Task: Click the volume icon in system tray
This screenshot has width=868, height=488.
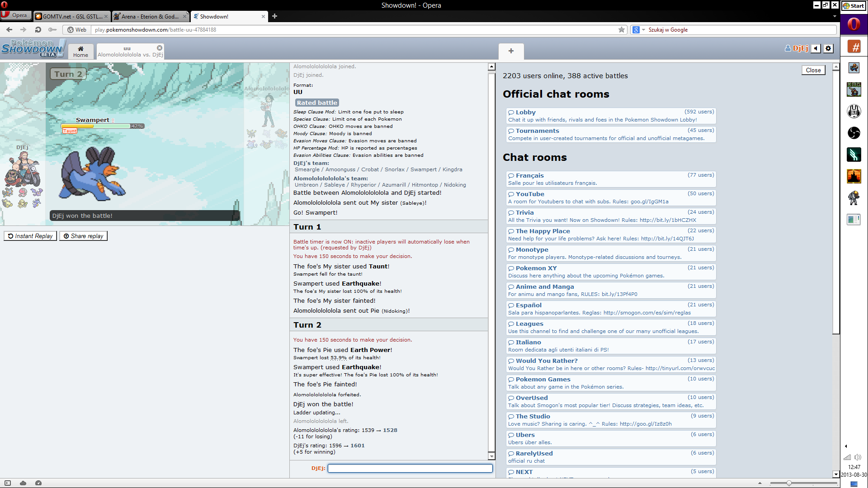Action: (x=858, y=457)
